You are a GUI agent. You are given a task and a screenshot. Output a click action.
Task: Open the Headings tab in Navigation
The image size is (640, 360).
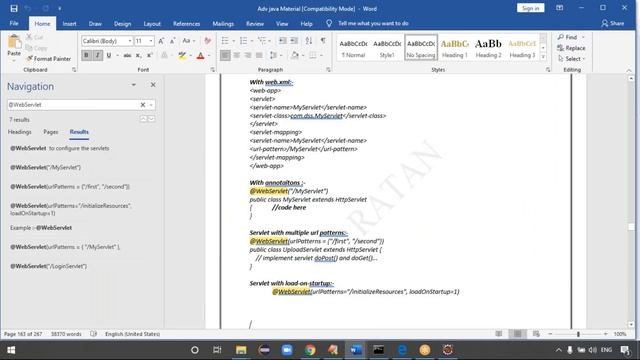pyautogui.click(x=20, y=132)
